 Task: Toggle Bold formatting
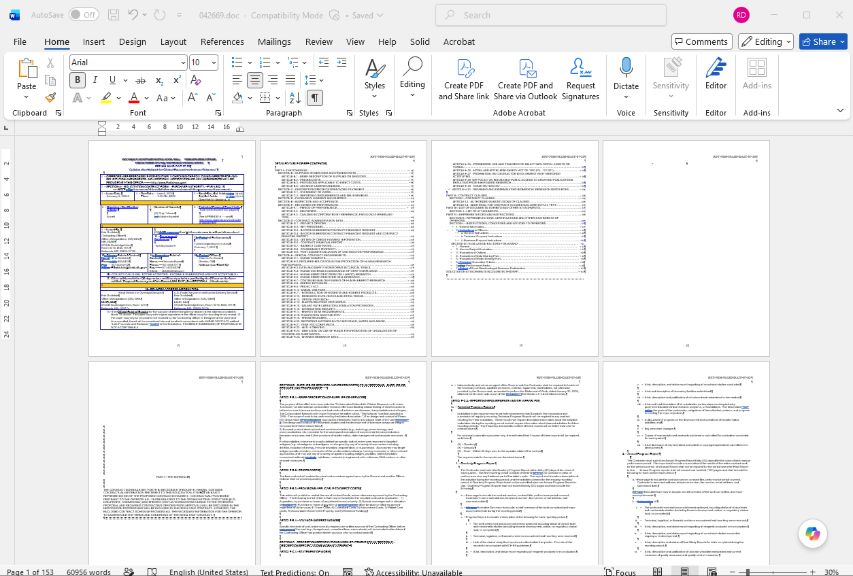click(x=77, y=80)
